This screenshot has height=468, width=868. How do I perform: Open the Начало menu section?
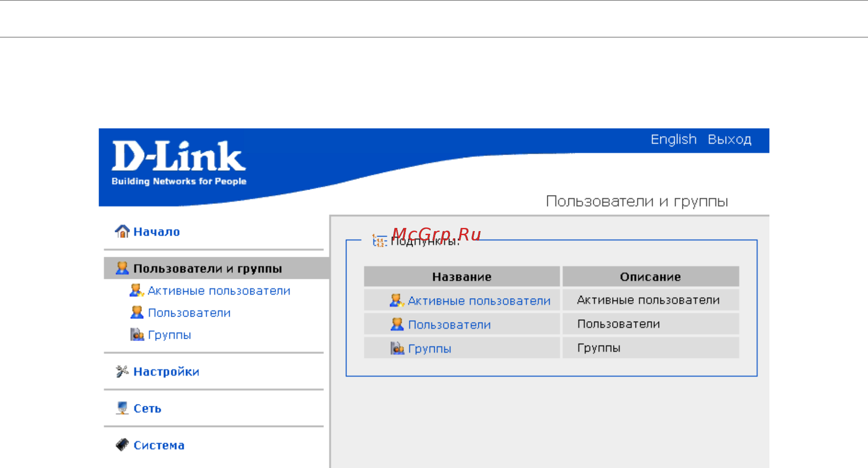(156, 232)
